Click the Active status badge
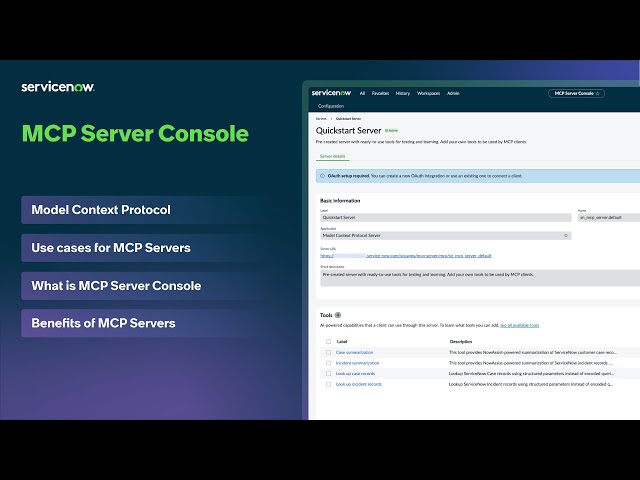This screenshot has height=480, width=640. pos(391,131)
